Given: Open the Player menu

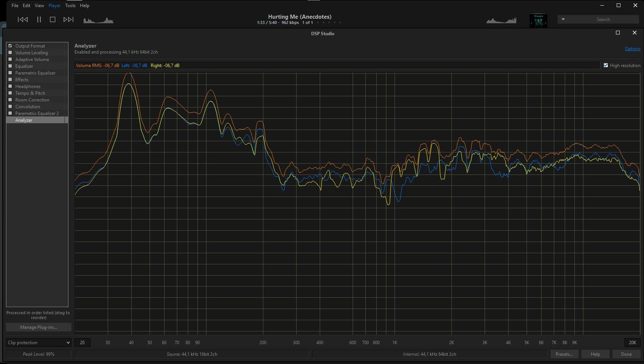Looking at the screenshot, I should [55, 6].
